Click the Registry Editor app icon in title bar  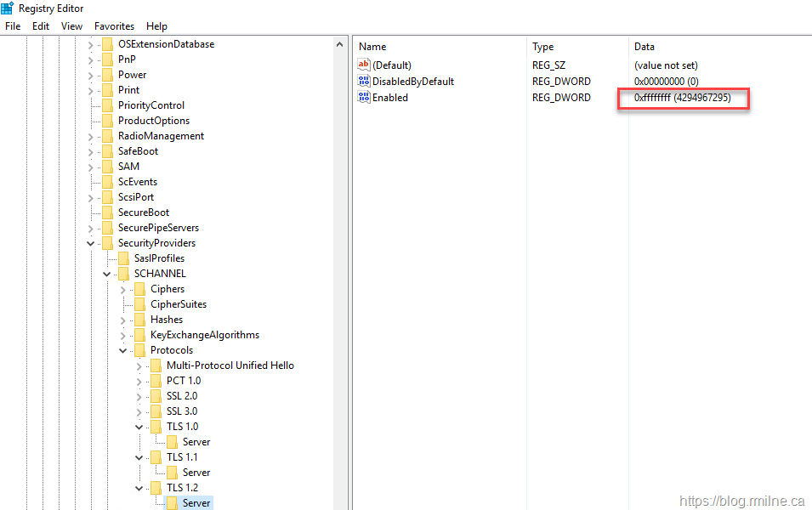pyautogui.click(x=8, y=8)
